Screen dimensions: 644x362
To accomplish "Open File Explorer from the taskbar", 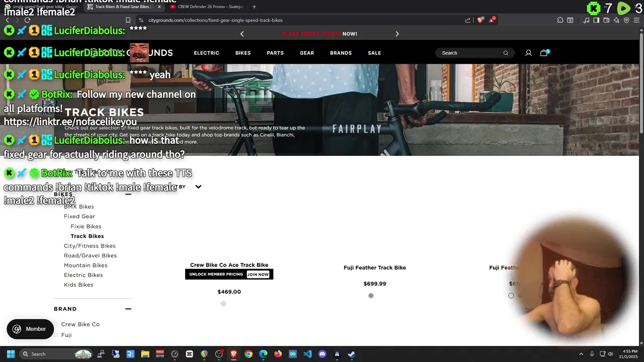I will (145, 354).
